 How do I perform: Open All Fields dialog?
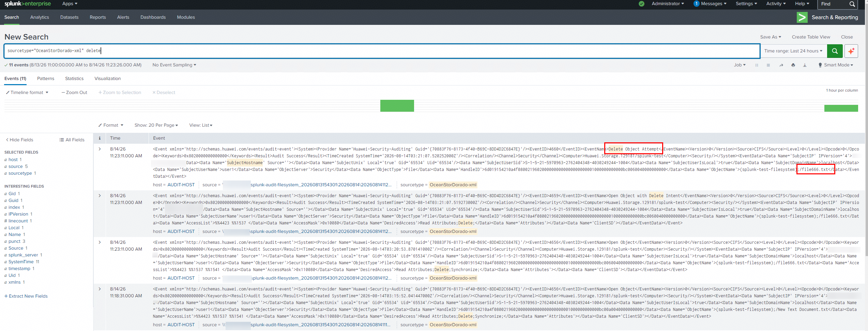[x=72, y=140]
